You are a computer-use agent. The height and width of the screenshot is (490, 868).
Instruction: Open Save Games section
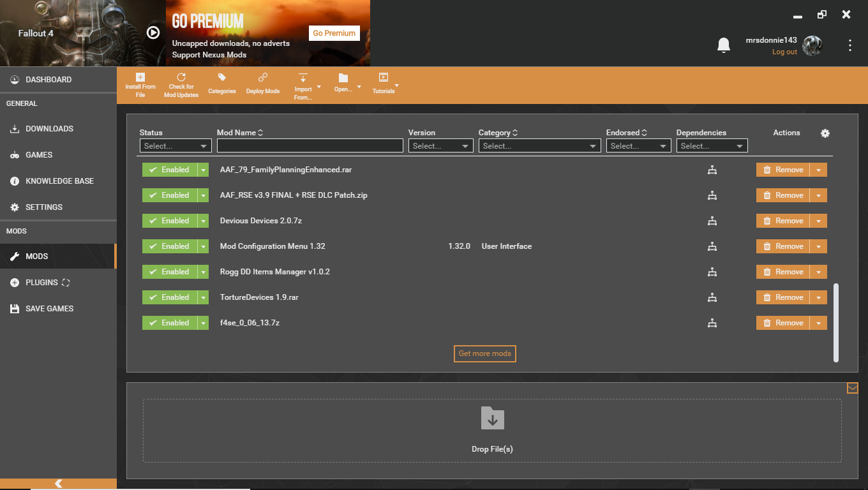58,309
